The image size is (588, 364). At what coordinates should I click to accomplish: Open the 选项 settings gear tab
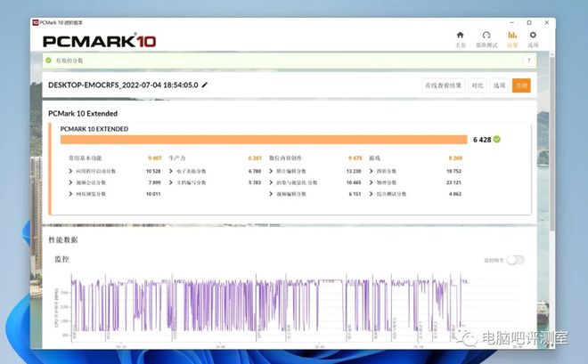click(533, 39)
